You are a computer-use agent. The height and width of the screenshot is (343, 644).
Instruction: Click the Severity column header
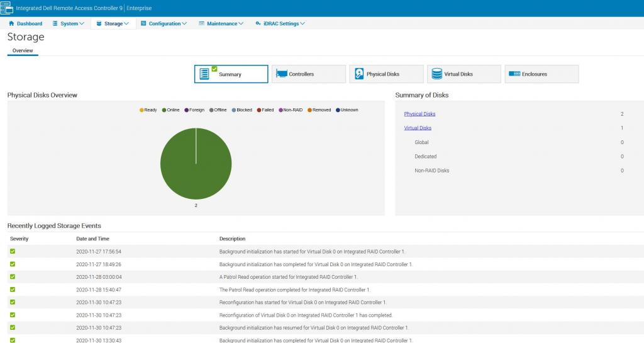[19, 239]
